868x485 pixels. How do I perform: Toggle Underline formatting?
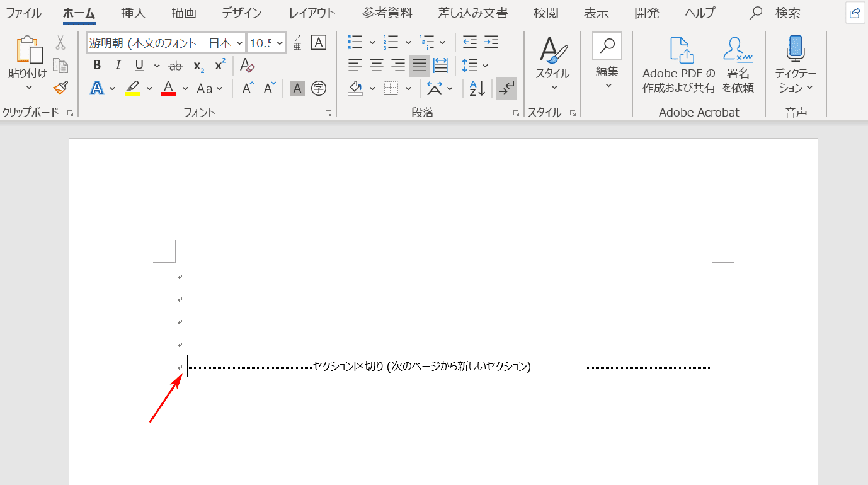coord(139,65)
